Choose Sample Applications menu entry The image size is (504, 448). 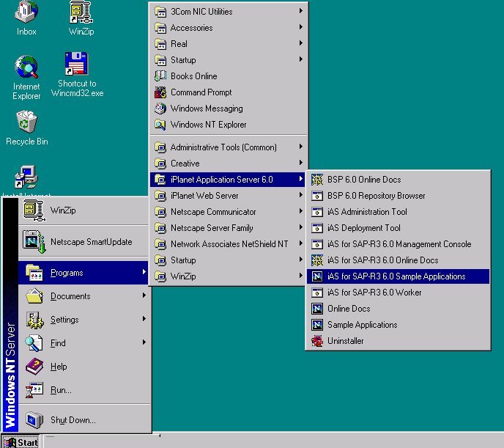pos(398,325)
